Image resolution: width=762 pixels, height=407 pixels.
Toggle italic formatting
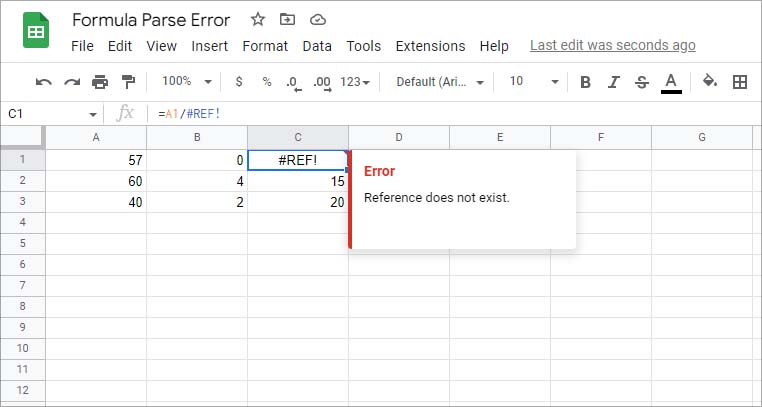click(614, 82)
